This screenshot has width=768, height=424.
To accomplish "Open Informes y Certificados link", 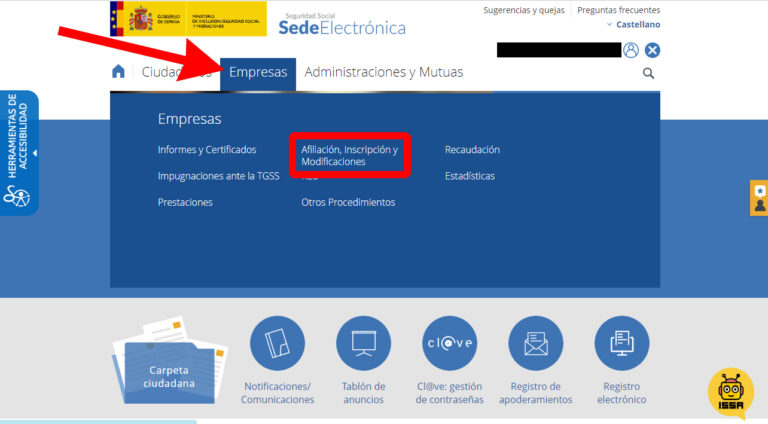I will (207, 150).
